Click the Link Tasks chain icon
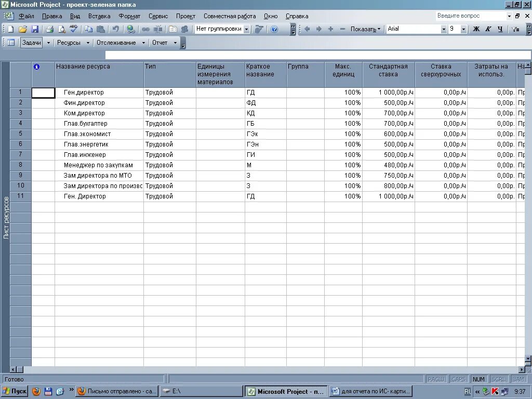Viewport: 532px width, 399px height. (145, 29)
